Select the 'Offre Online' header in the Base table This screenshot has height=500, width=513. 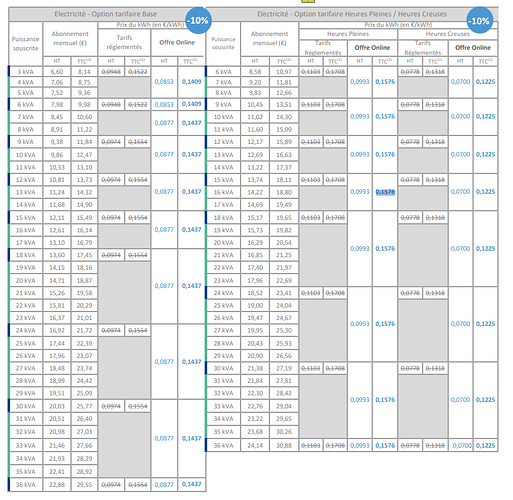177,42
